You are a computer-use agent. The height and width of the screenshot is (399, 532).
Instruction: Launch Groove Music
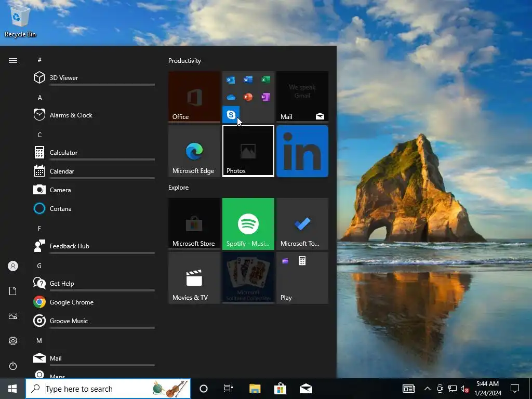(x=94, y=321)
